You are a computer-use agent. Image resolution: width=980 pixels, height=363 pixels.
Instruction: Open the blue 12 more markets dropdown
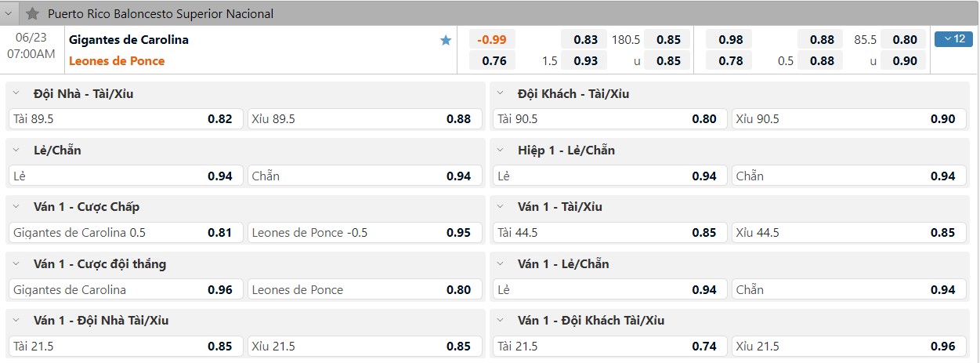(x=953, y=39)
